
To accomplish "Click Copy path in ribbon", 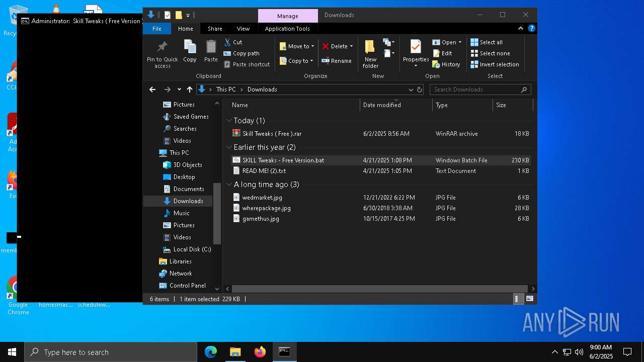I will click(x=242, y=53).
